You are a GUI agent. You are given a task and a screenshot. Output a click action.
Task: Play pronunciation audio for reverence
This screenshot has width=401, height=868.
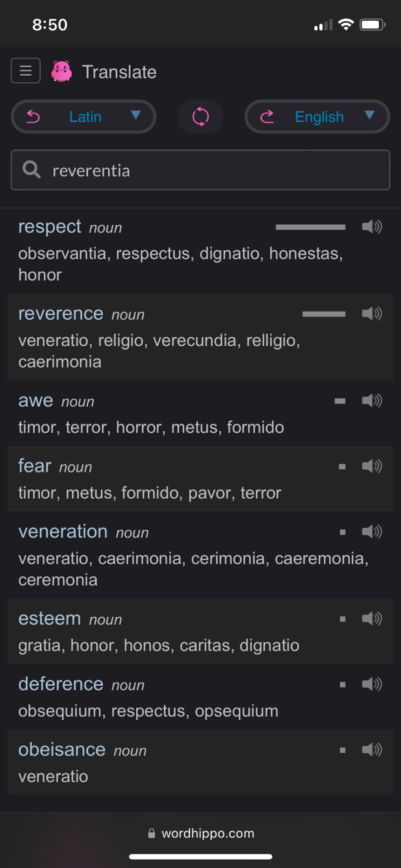pyautogui.click(x=372, y=313)
